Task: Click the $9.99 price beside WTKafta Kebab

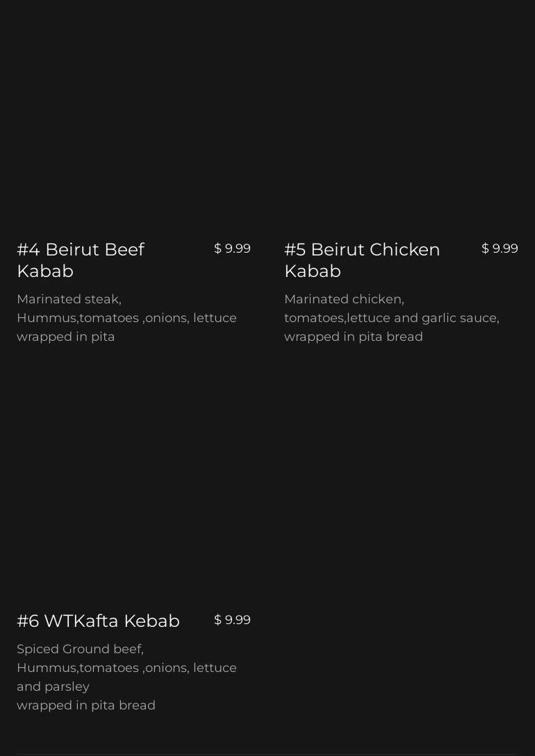Action: (232, 620)
